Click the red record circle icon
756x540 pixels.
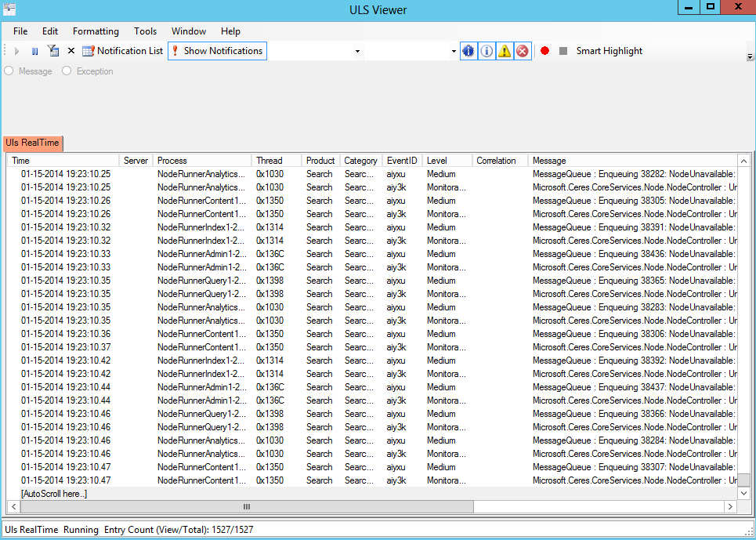coord(544,51)
